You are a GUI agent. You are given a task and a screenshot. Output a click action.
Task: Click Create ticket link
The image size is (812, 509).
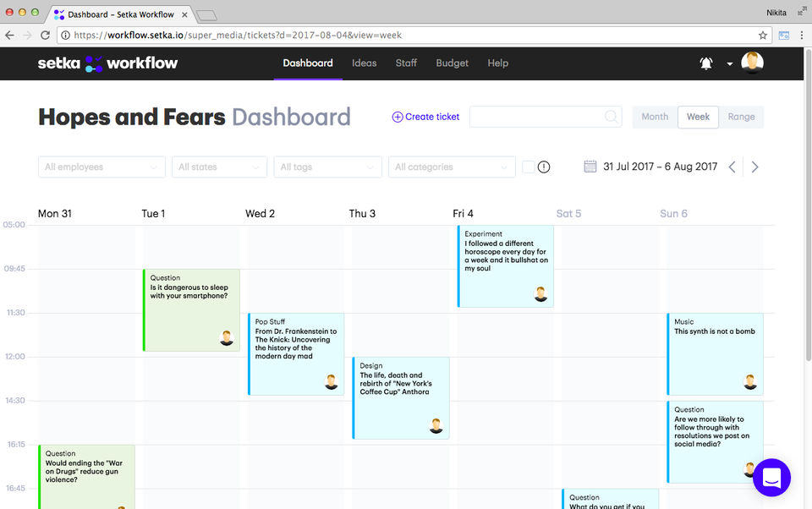pos(425,117)
